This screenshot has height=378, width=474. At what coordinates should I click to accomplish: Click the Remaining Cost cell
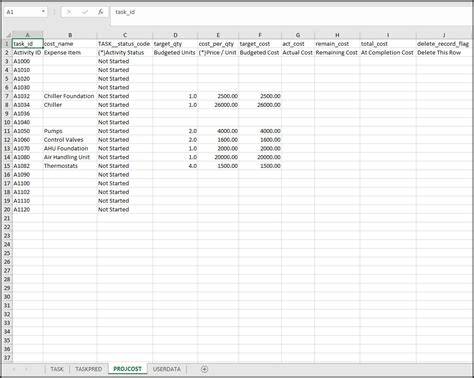[x=337, y=53]
